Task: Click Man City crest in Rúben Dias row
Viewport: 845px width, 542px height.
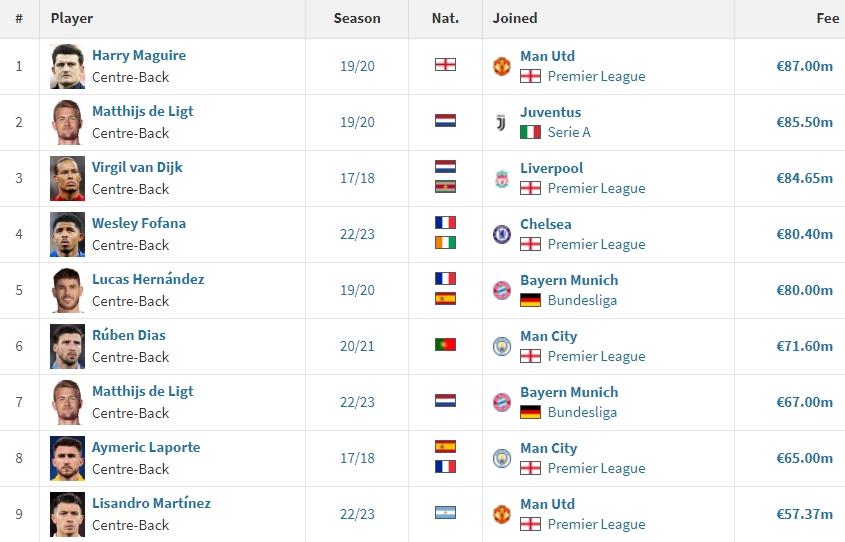Action: click(x=502, y=346)
